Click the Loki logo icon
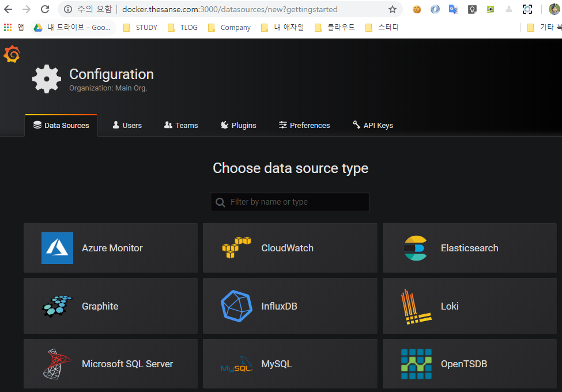 [x=415, y=306]
